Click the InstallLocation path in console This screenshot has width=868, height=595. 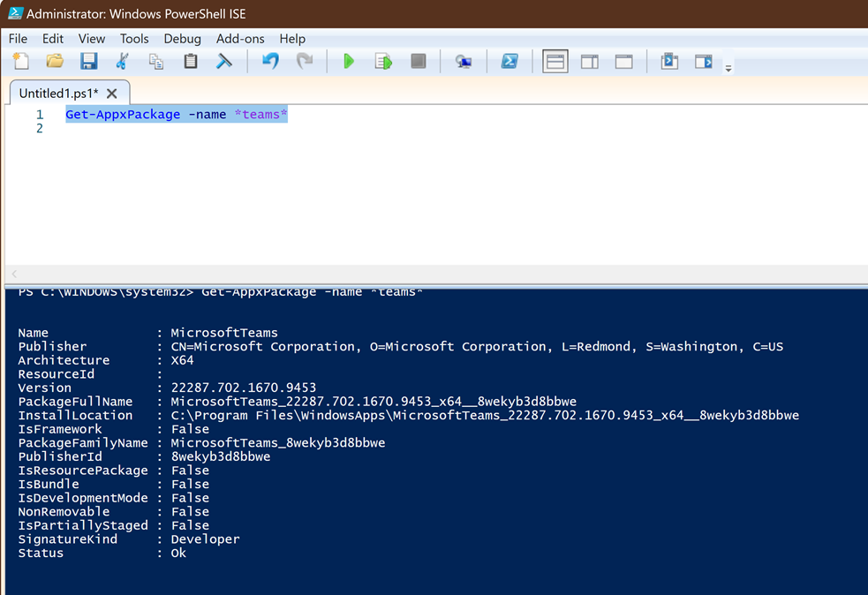(x=485, y=415)
